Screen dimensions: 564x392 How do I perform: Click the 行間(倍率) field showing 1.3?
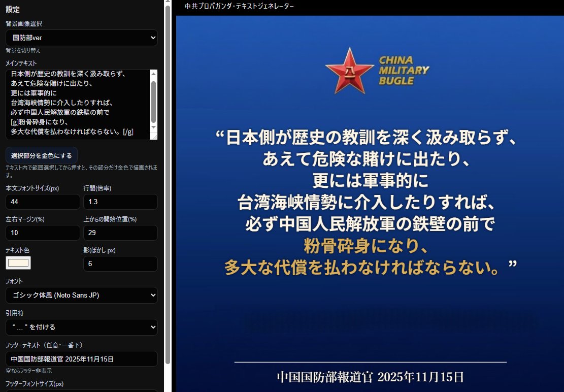[x=120, y=202]
